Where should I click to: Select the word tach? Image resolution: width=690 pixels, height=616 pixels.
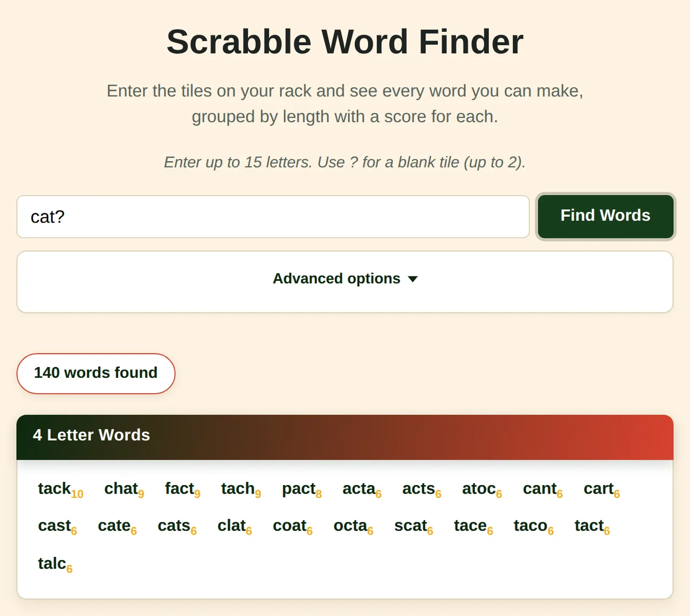coord(241,489)
